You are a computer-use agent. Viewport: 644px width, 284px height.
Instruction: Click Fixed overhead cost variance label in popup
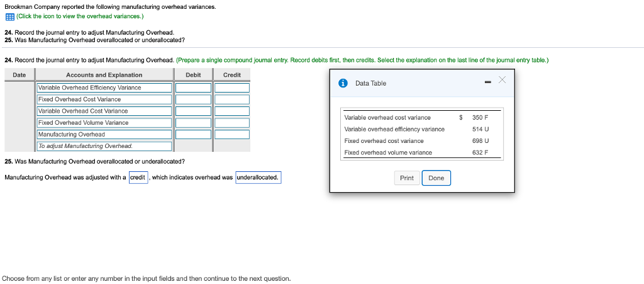(x=384, y=141)
